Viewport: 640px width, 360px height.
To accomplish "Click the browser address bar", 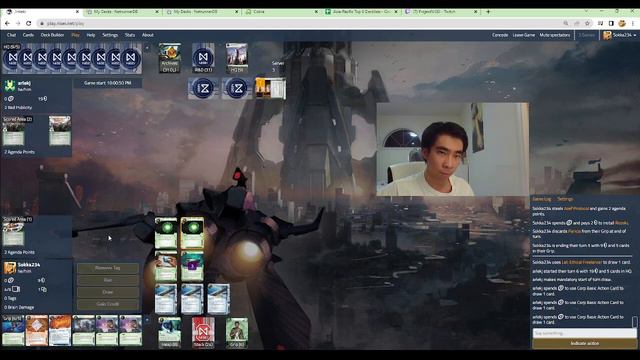I will point(302,24).
